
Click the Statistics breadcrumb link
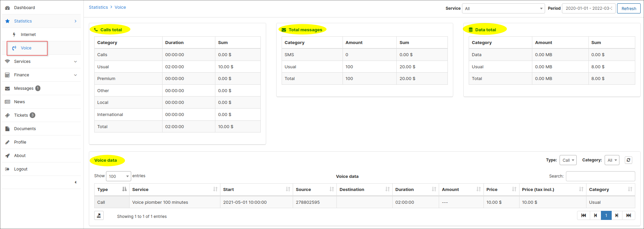pos(98,7)
